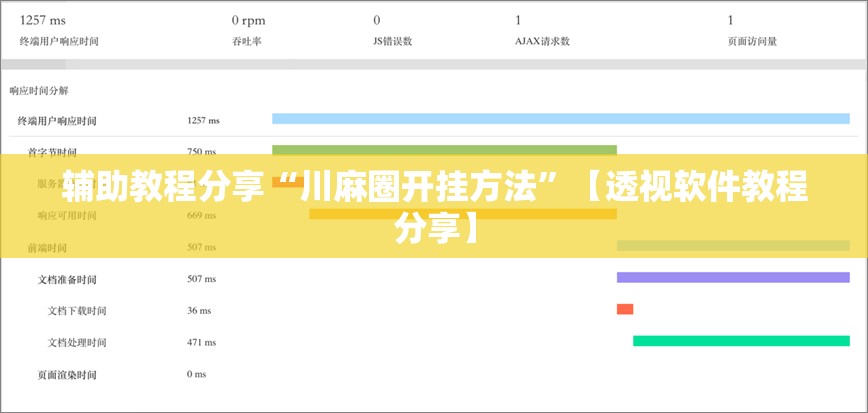Click the 669 ms value
The image size is (868, 413).
coord(202,215)
